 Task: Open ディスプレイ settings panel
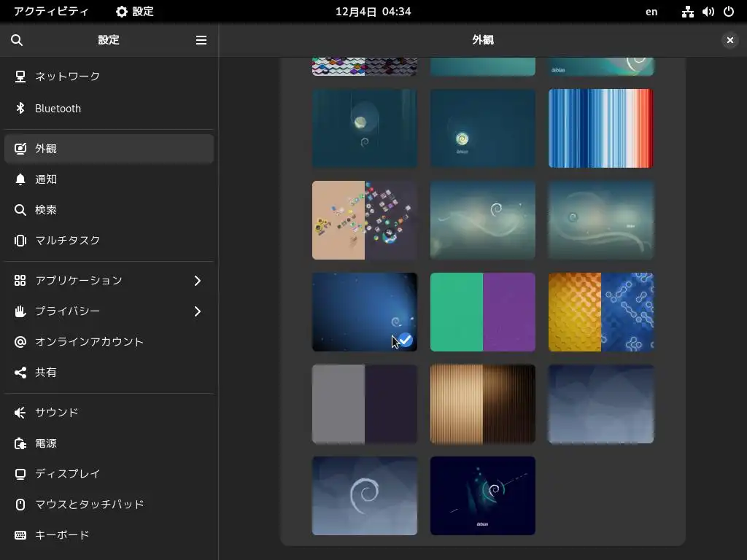(x=109, y=474)
